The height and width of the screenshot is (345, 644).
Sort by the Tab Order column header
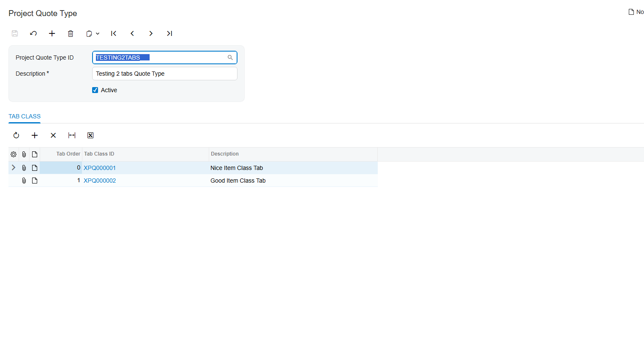(61, 154)
